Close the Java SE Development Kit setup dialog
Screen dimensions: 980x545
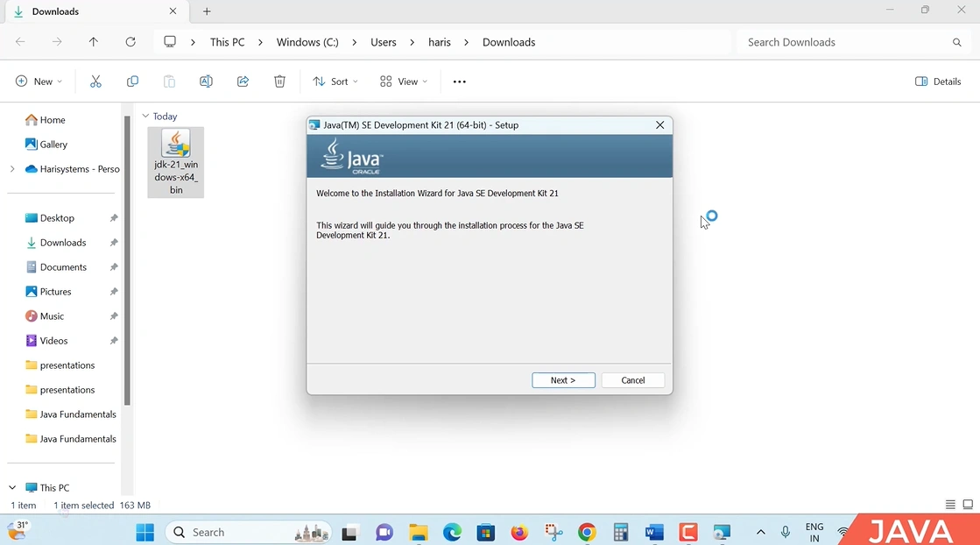pos(660,125)
